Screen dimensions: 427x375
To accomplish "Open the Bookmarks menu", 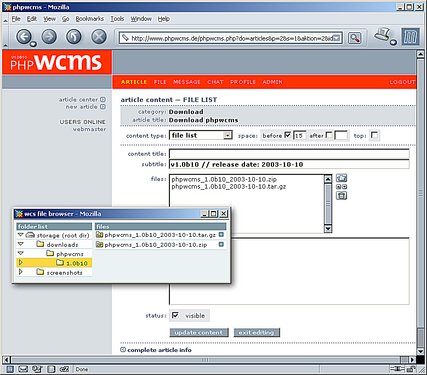I will tap(90, 19).
